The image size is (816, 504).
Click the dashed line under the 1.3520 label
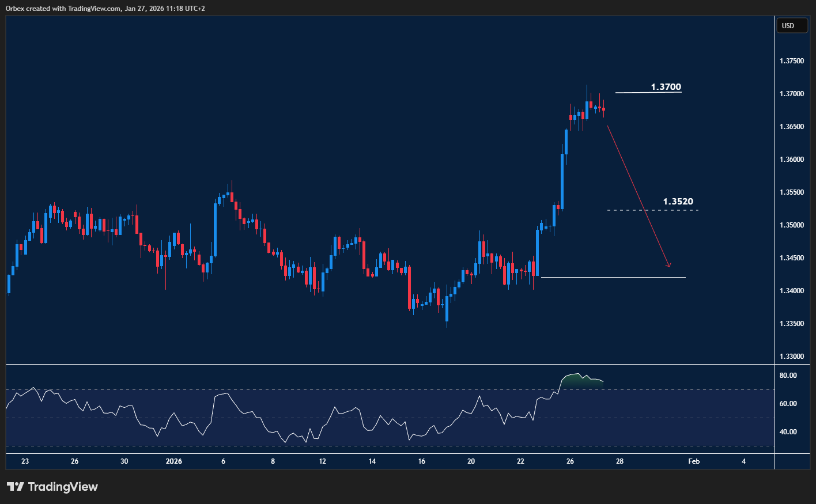(653, 210)
